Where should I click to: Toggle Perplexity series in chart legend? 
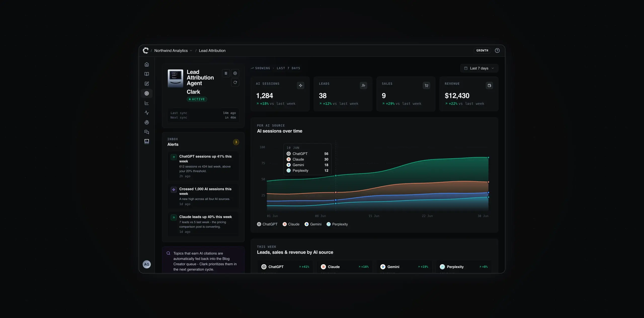click(x=337, y=224)
